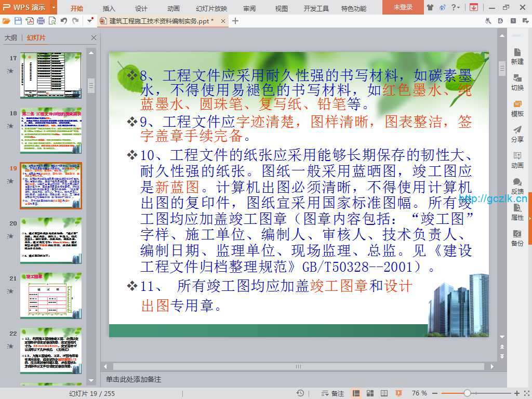Viewport: 532px width, 399px height.
Task: Click the zoom slider handle
Action: point(467,393)
